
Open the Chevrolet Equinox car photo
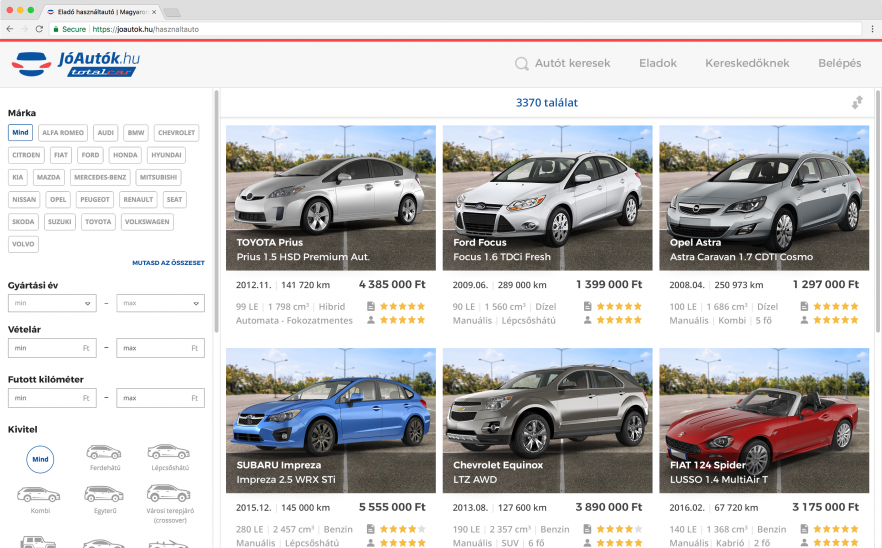[x=547, y=420]
